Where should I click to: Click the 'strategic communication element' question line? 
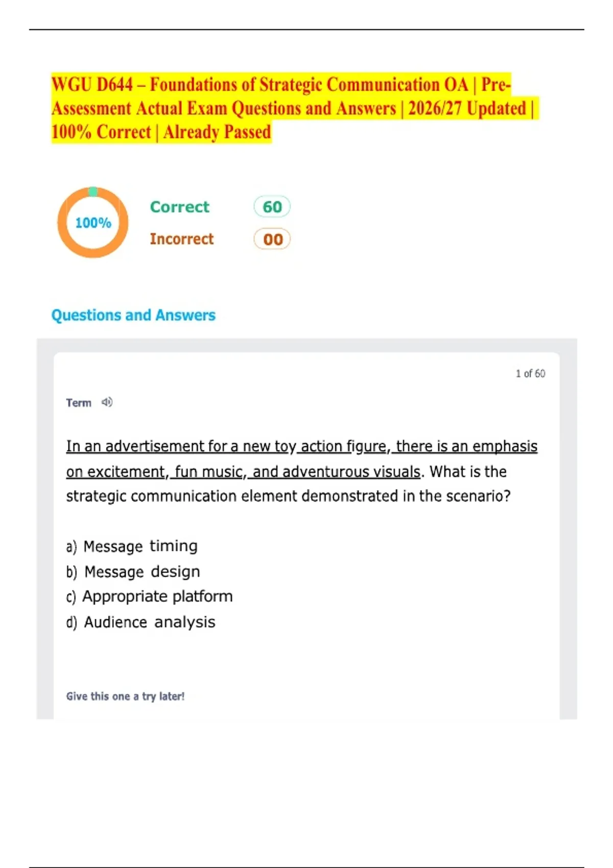tap(288, 496)
